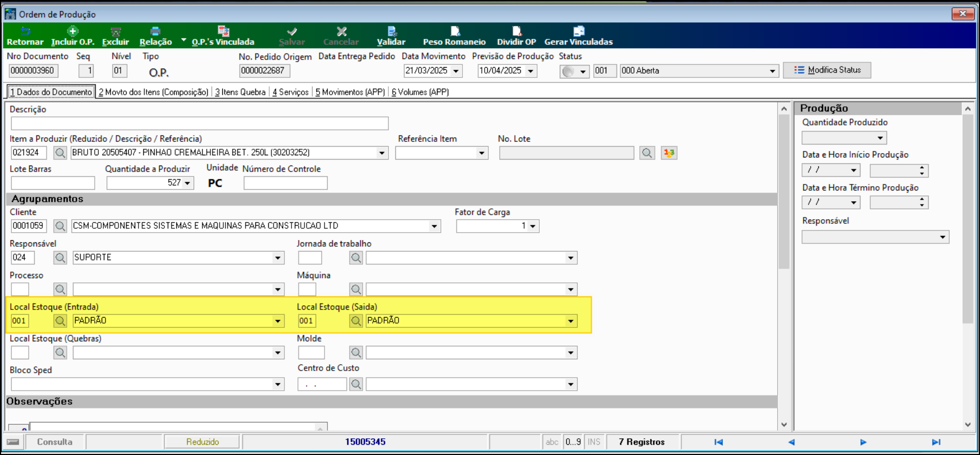Open the 3 Itens Quebra tab
Image resolution: width=980 pixels, height=455 pixels.
(240, 92)
